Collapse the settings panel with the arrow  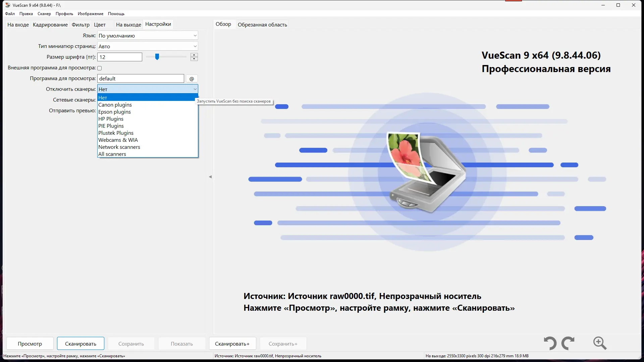coord(211,177)
